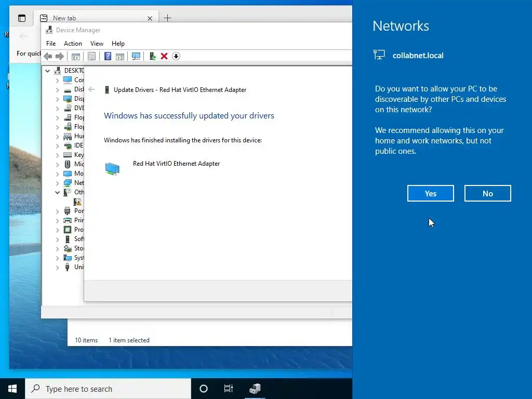Click the Red Hat VirtIO adapter icon
Screen dimensions: 532x399
[x=112, y=169]
